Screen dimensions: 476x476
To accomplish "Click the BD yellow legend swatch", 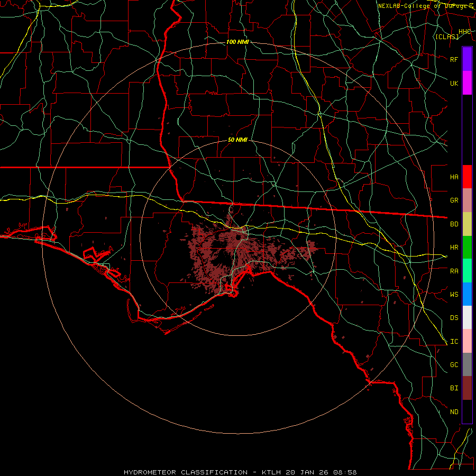I will click(x=467, y=224).
